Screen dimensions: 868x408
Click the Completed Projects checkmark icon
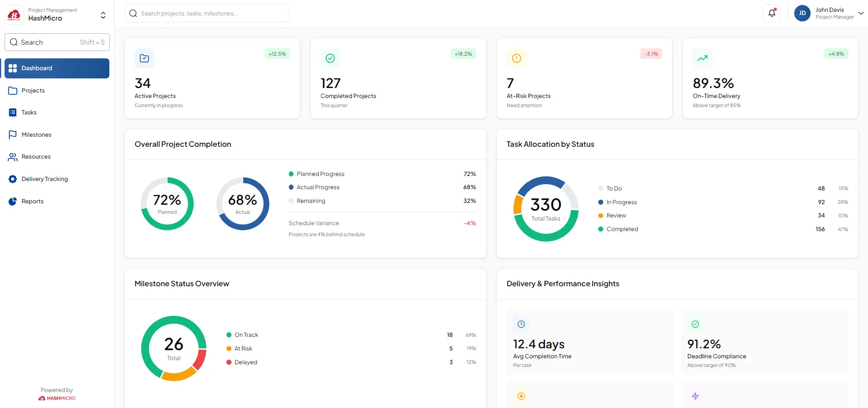coord(330,58)
